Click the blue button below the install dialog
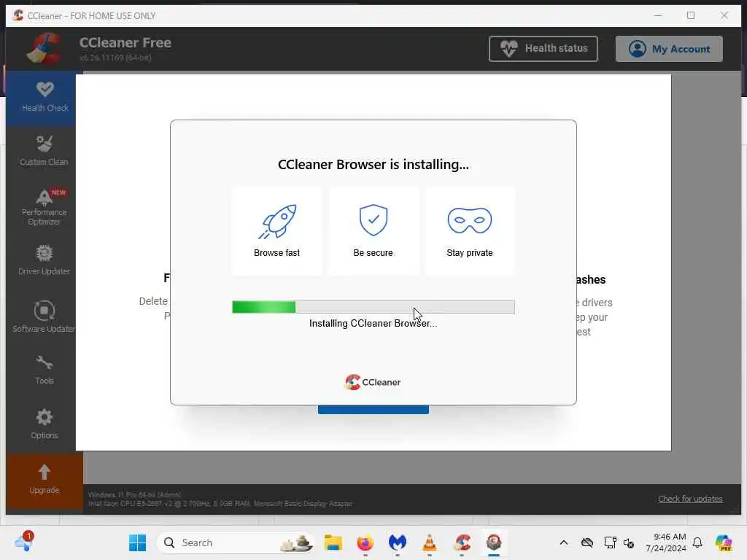This screenshot has height=560, width=747. (373, 410)
